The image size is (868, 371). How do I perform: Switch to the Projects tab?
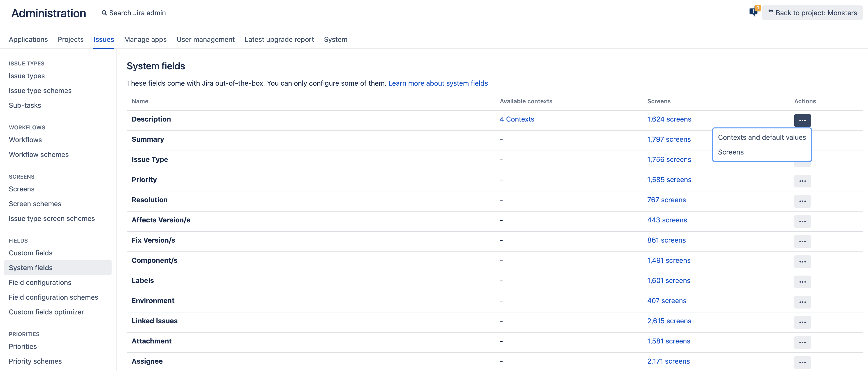point(71,39)
